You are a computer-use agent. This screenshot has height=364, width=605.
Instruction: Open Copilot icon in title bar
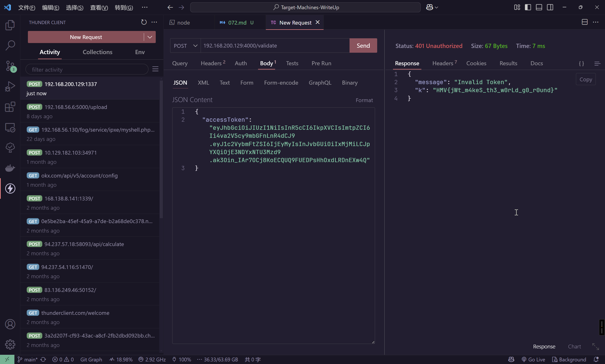tap(429, 7)
